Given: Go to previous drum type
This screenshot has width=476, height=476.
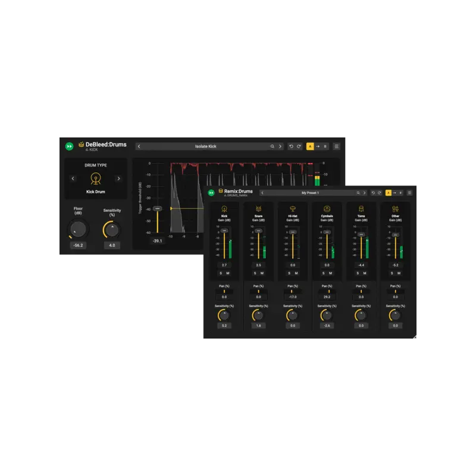Looking at the screenshot, I should tap(73, 178).
